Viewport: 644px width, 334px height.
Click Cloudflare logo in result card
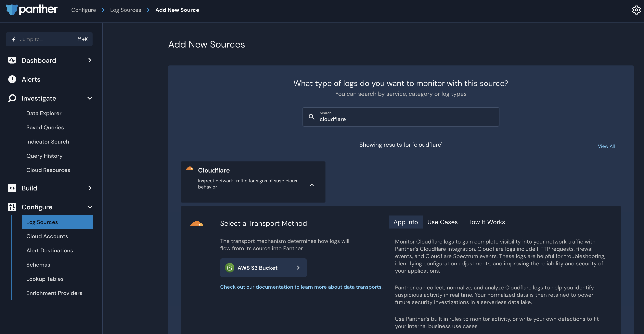click(190, 168)
